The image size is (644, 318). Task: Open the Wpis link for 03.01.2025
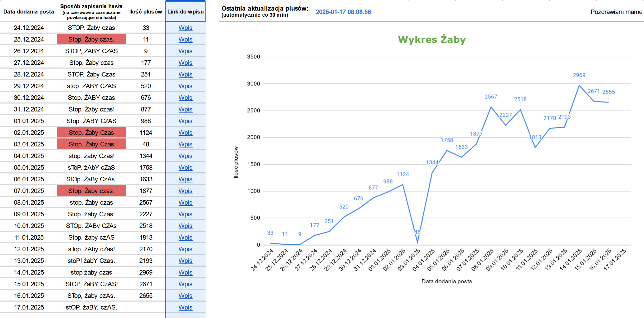pos(185,144)
